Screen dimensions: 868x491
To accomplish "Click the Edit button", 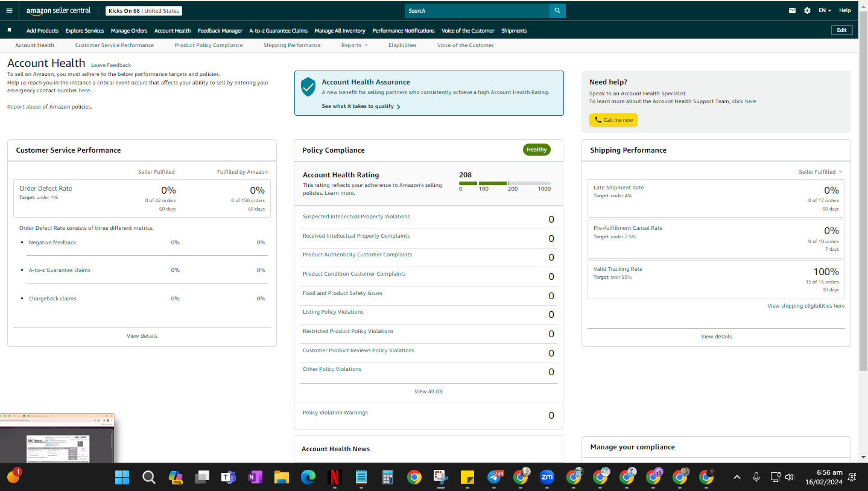I will [x=841, y=30].
